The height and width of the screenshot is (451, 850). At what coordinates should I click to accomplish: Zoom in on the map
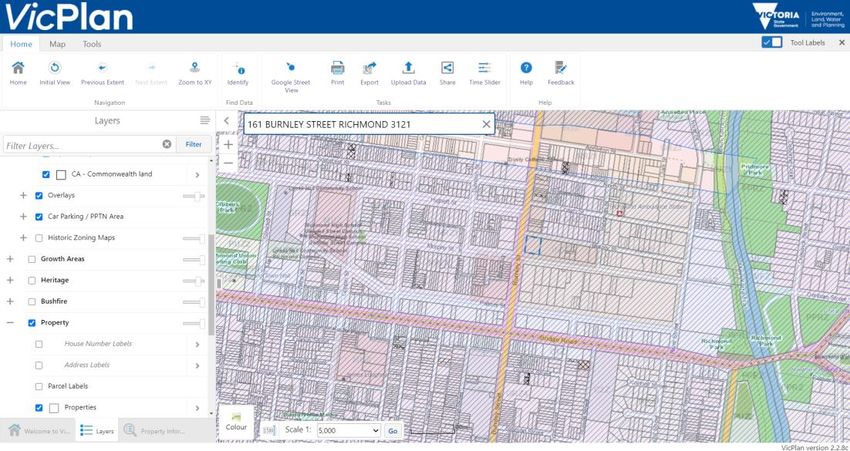(228, 145)
